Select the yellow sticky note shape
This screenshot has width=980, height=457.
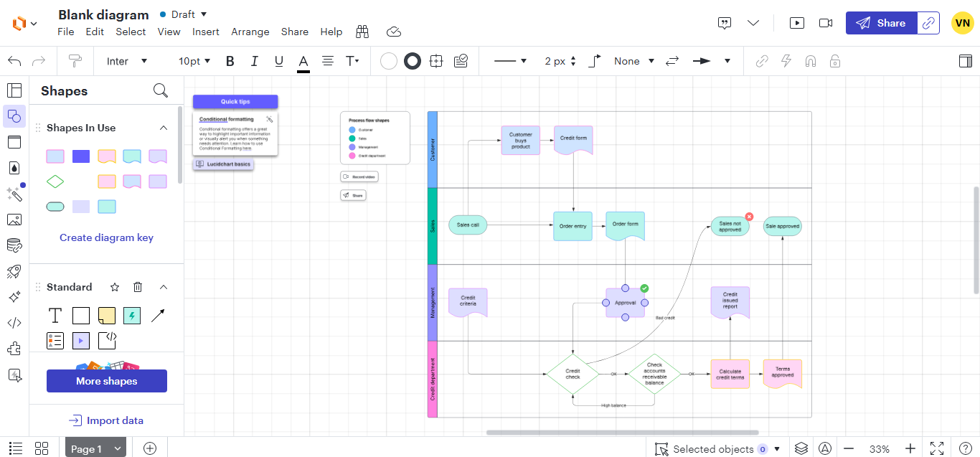tap(106, 315)
